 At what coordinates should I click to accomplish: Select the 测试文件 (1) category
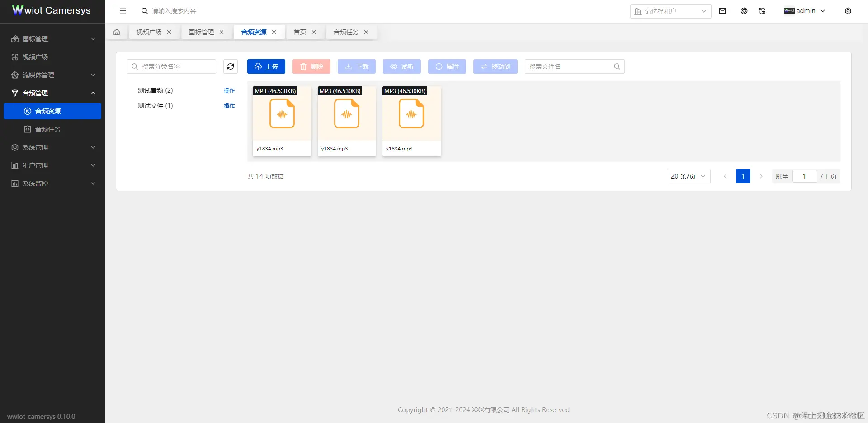click(x=156, y=106)
